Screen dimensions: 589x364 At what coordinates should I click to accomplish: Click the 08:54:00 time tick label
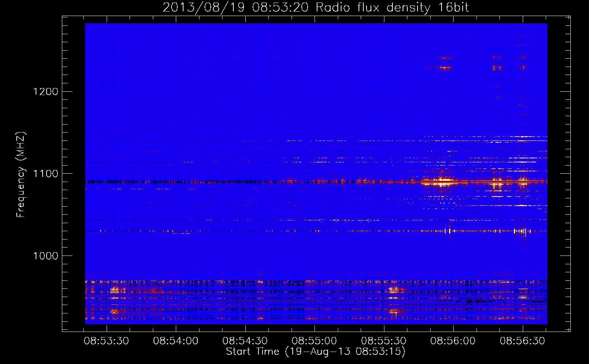(x=175, y=341)
